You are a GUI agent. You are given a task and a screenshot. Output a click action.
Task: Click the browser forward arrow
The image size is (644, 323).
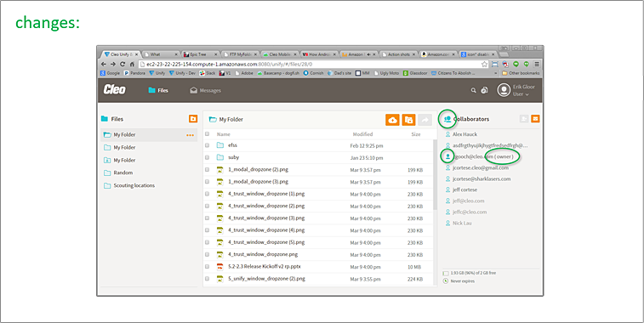(113, 65)
